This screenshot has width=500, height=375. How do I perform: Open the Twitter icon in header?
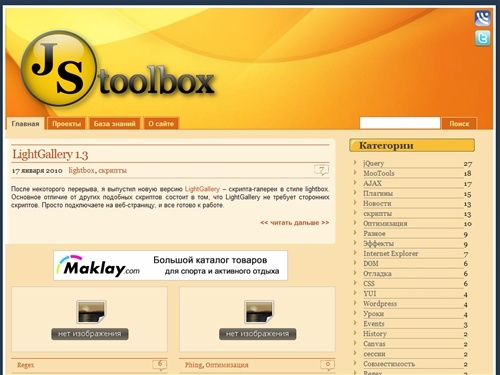(482, 38)
